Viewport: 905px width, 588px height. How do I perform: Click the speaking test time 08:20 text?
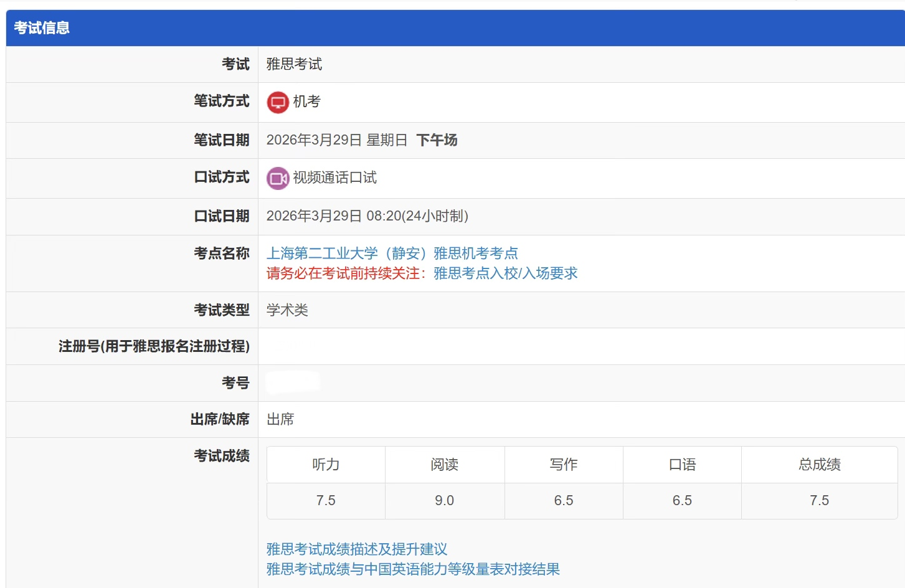384,216
